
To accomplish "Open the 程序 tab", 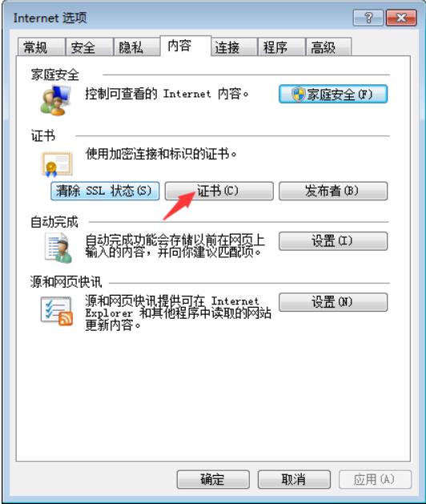I will (x=281, y=47).
